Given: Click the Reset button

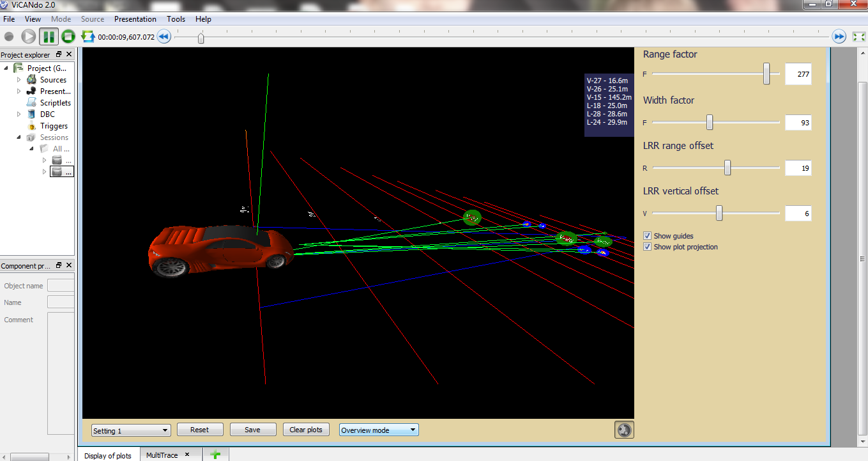Looking at the screenshot, I should coord(200,430).
